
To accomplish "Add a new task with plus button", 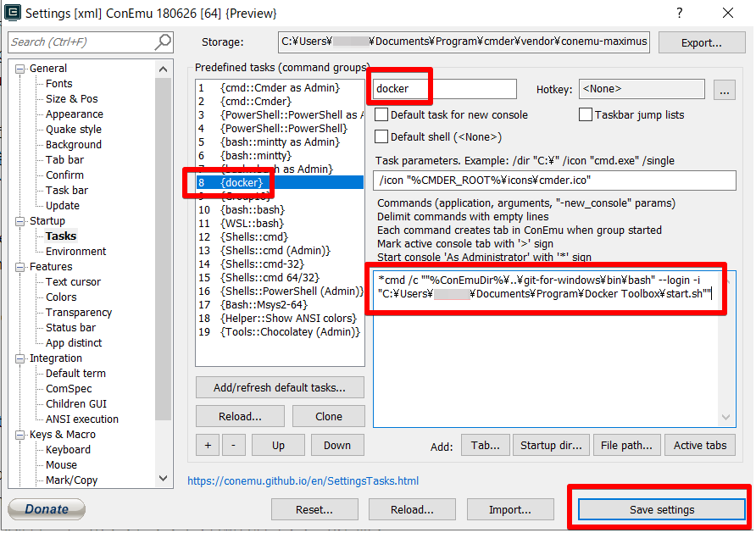I will (208, 445).
